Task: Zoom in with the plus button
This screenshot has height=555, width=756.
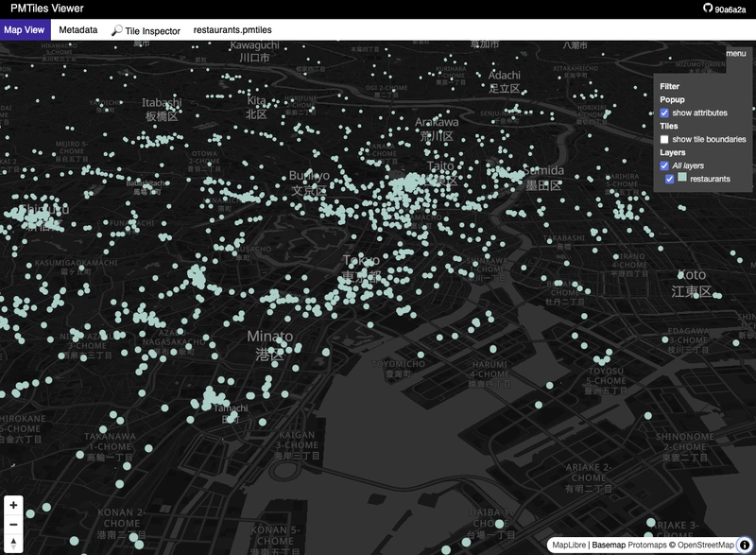Action: point(13,505)
